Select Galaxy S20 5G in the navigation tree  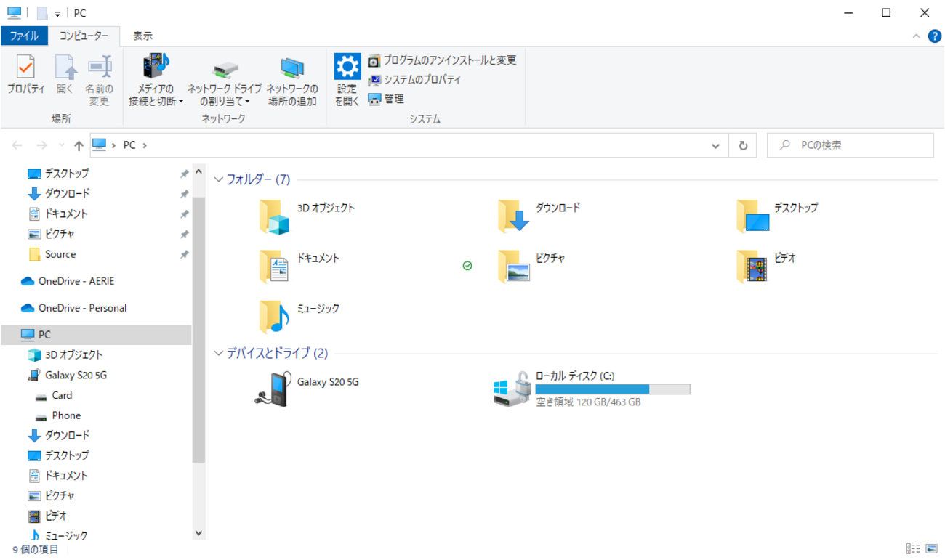pyautogui.click(x=76, y=376)
